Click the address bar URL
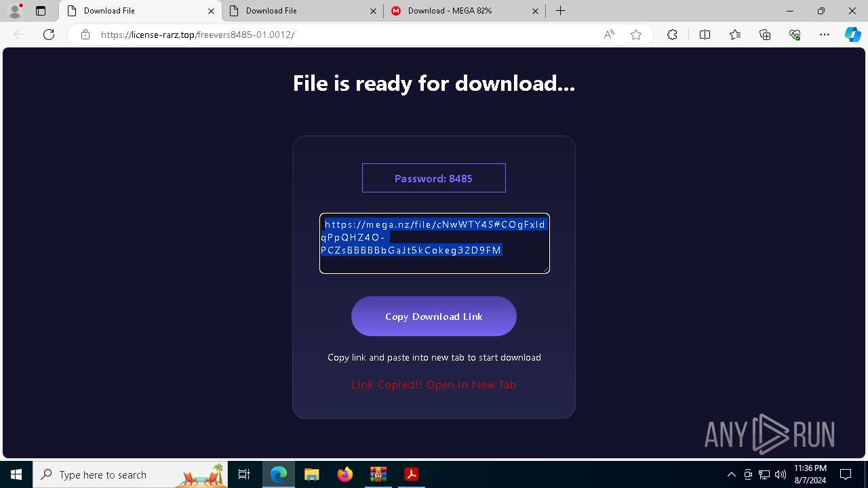The width and height of the screenshot is (868, 488). pos(197,35)
